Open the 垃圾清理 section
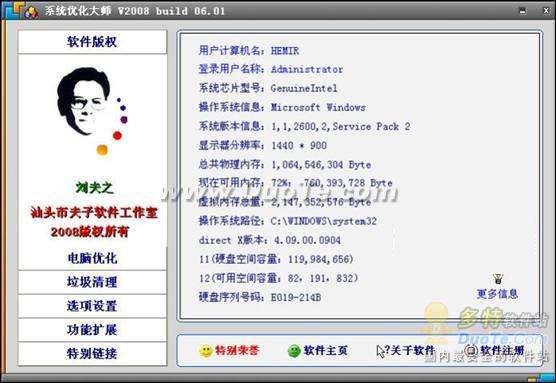The width and height of the screenshot is (556, 383). point(92,282)
